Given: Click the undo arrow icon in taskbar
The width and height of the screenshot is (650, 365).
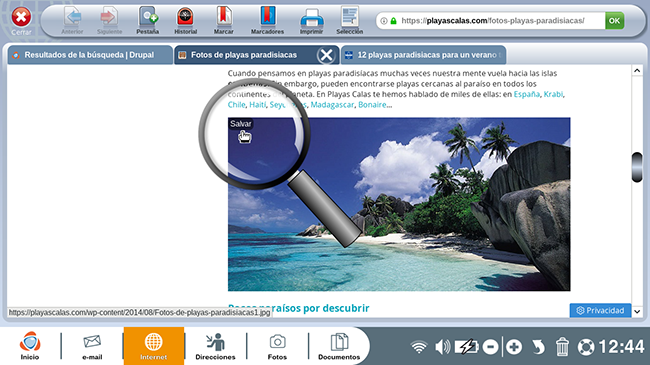Looking at the screenshot, I should (x=538, y=347).
